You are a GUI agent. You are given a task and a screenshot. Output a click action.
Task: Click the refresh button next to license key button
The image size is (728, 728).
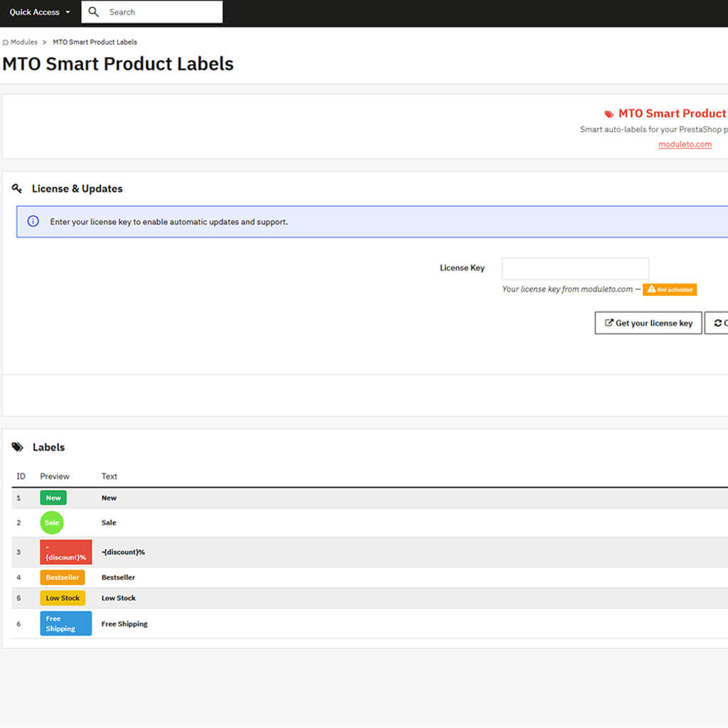[x=717, y=323]
